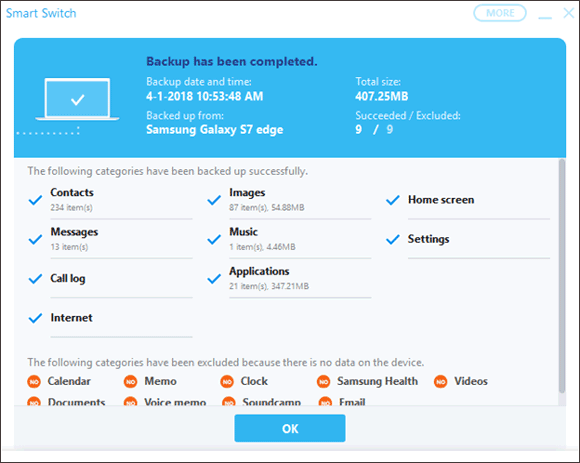580x463 pixels.
Task: Click the 'Succeeded / Excluded:' label
Action: pos(408,116)
